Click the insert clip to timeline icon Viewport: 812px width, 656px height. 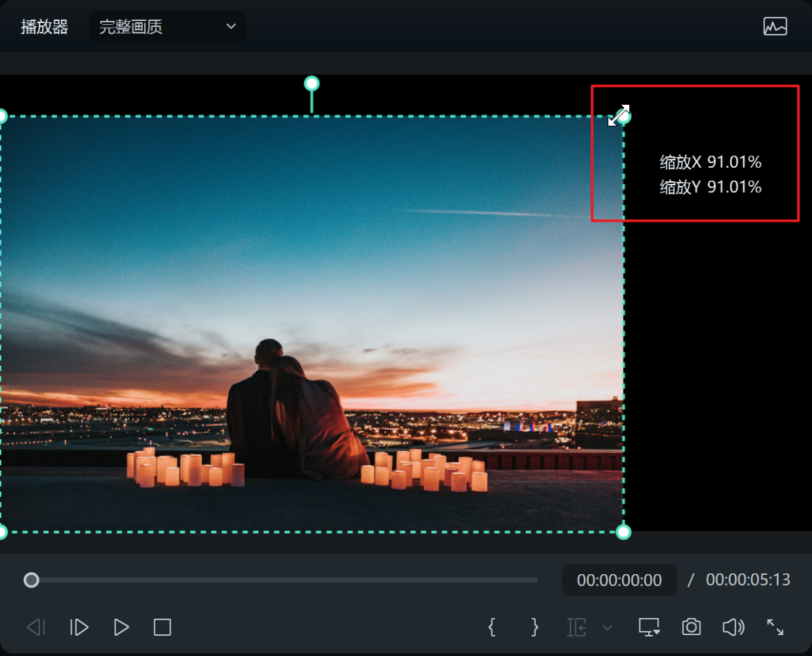[577, 628]
